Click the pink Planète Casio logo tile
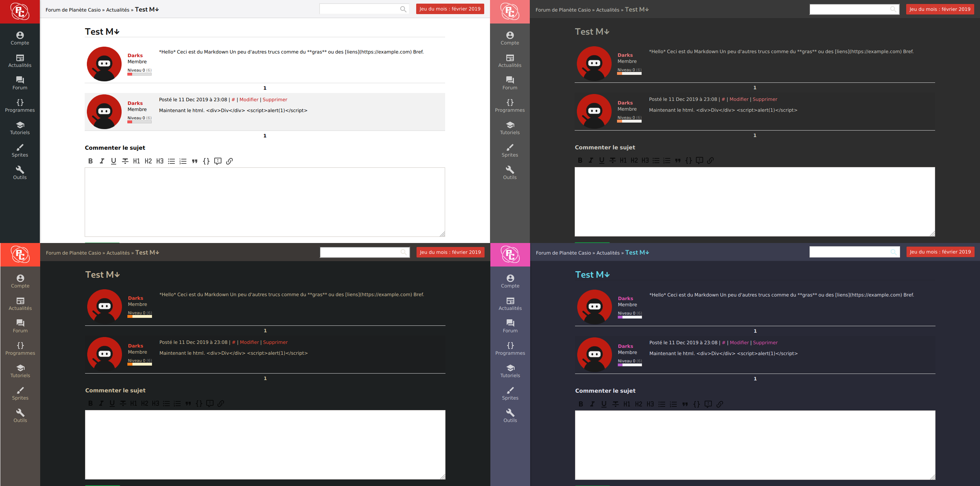The image size is (980, 486). 510,255
